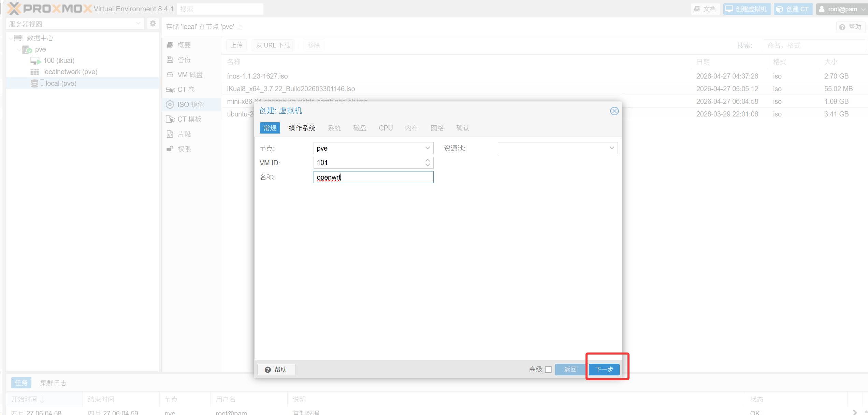Screen dimensions: 868x415
Task: Open the CT 模板 templates section
Action: [189, 119]
